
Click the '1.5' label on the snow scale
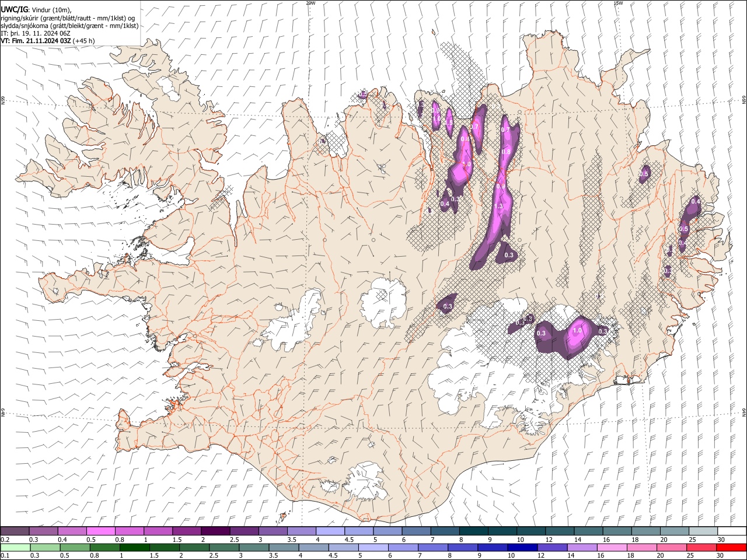pos(177,540)
